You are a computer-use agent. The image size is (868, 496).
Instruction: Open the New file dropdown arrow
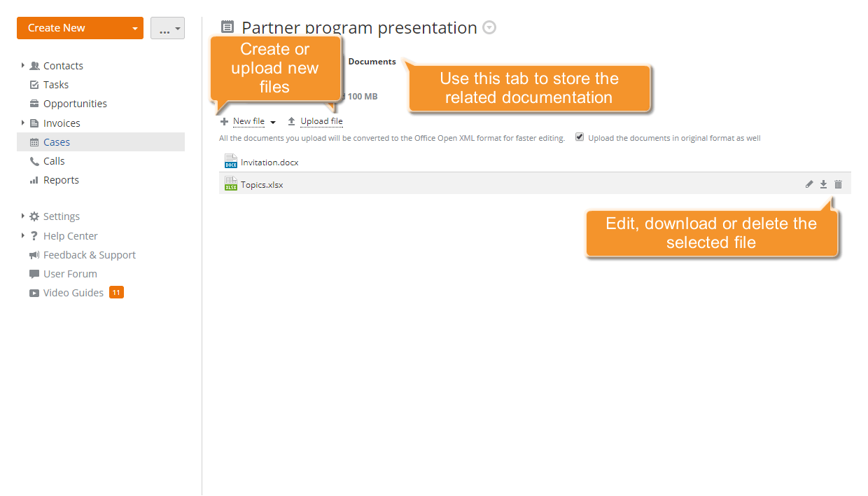pos(273,121)
